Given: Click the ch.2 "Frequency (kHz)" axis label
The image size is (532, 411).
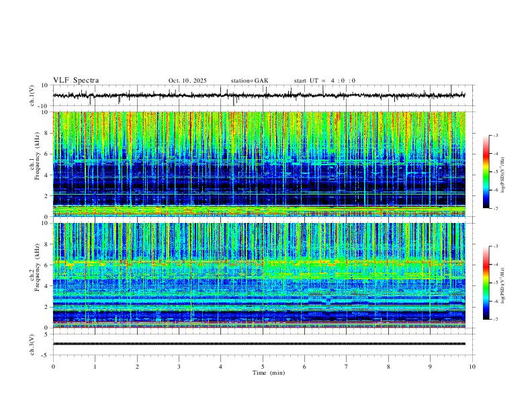Looking at the screenshot, I should 37,267.
